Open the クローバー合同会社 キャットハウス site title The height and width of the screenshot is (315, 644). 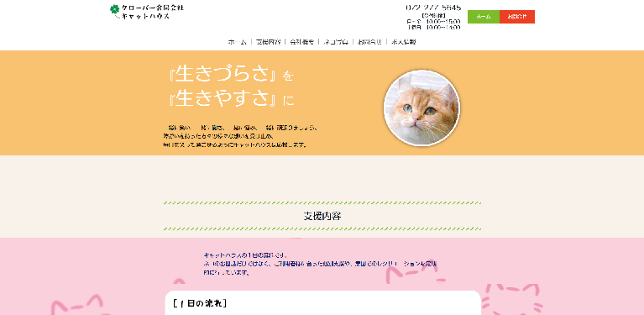click(x=152, y=13)
